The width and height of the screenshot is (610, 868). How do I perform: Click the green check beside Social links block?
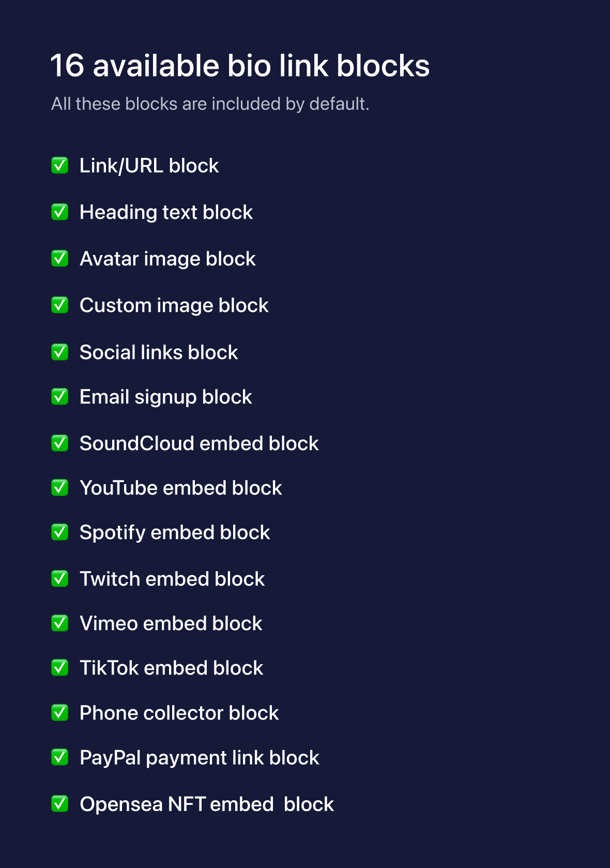tap(60, 352)
